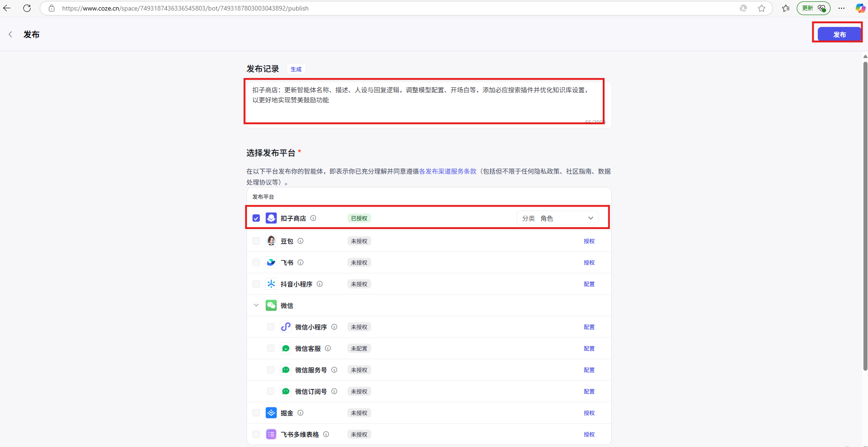Check the 飞书 platform checkbox
Screen dimensions: 868x447
coord(256,262)
